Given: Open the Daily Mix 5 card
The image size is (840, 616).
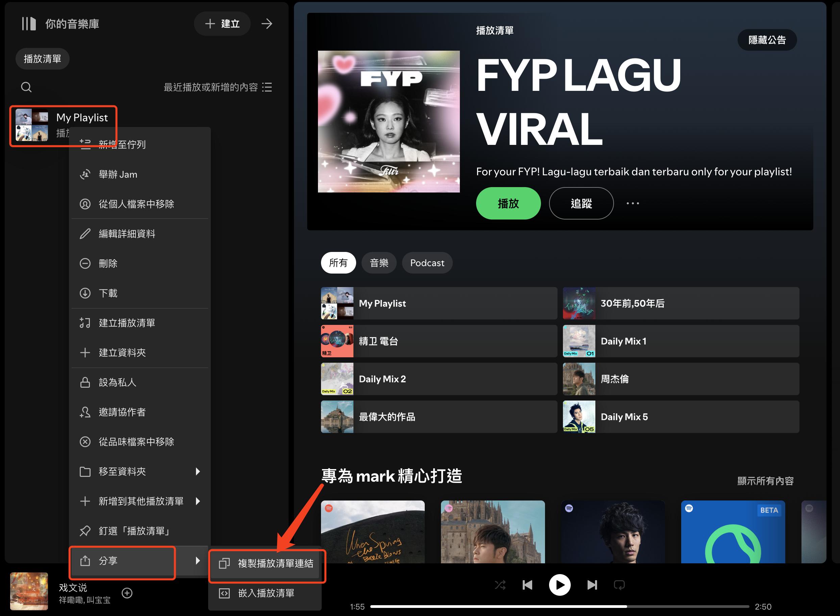Looking at the screenshot, I should (681, 417).
